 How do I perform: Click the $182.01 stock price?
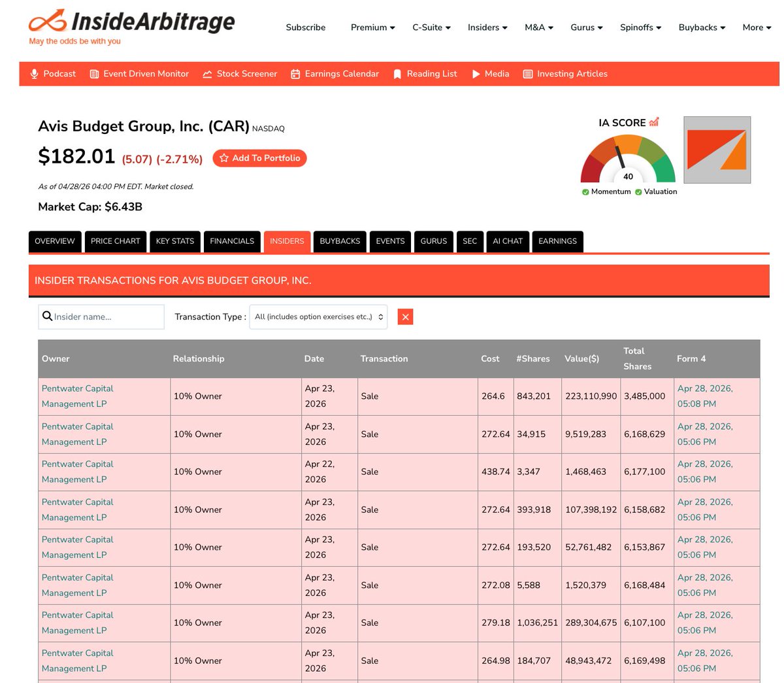click(76, 156)
